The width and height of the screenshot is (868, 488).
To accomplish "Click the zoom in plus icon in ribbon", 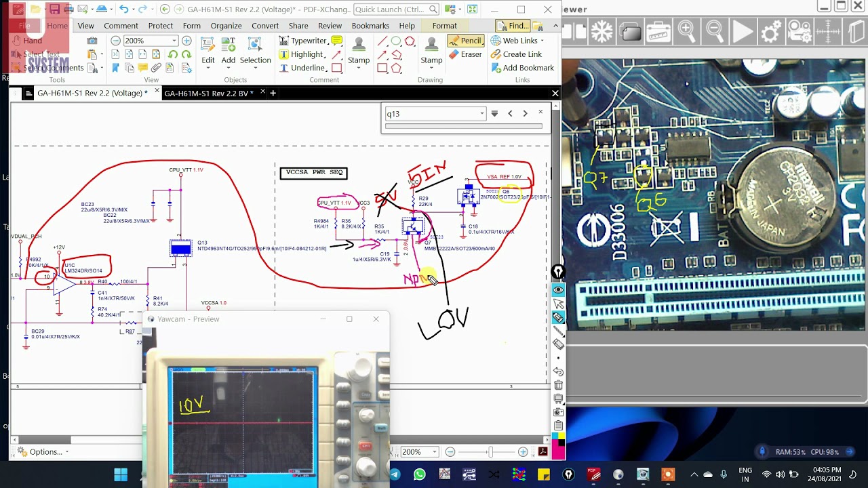I will (x=186, y=41).
